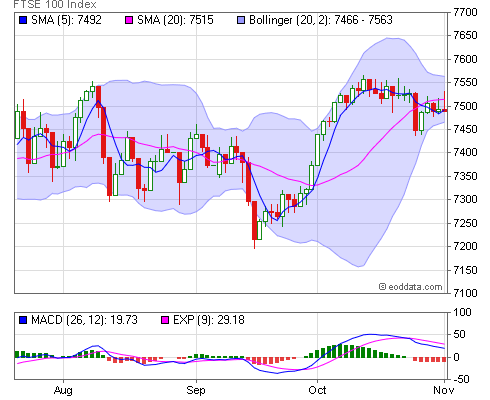Click the 'SMA (5): 7492' legend text

click(x=66, y=20)
